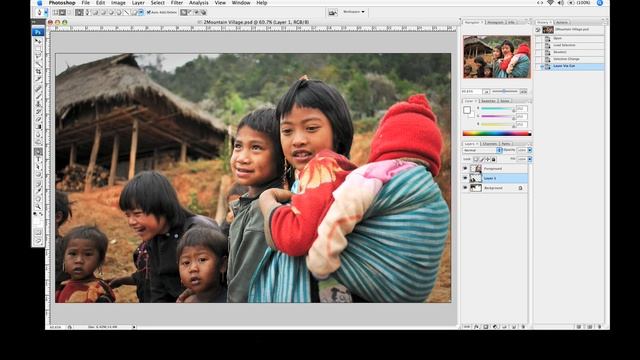Switch to the Histogram tab
This screenshot has height=360, width=640.
(x=496, y=22)
